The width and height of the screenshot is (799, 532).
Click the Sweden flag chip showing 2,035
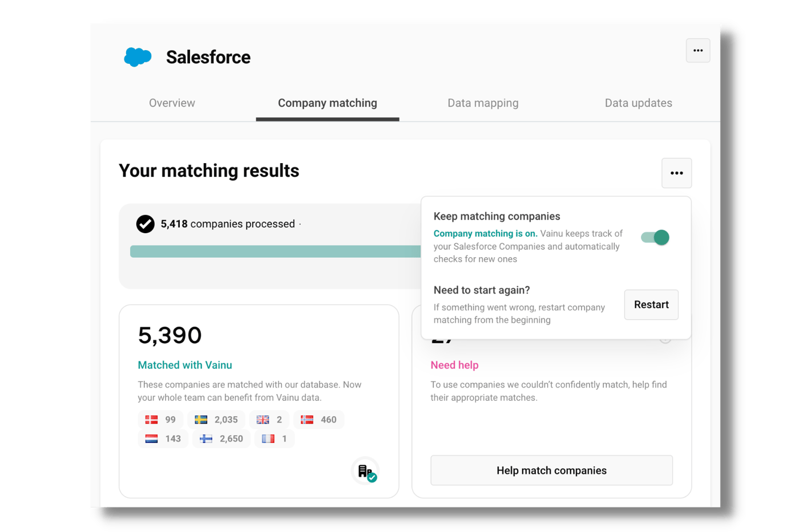click(x=216, y=420)
